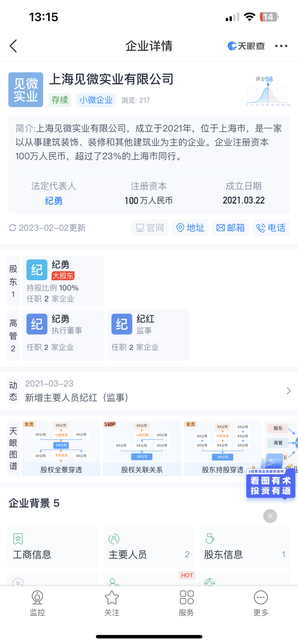Open supervisor 纪红 监事 card
The height and width of the screenshot is (644, 298).
coord(148,335)
